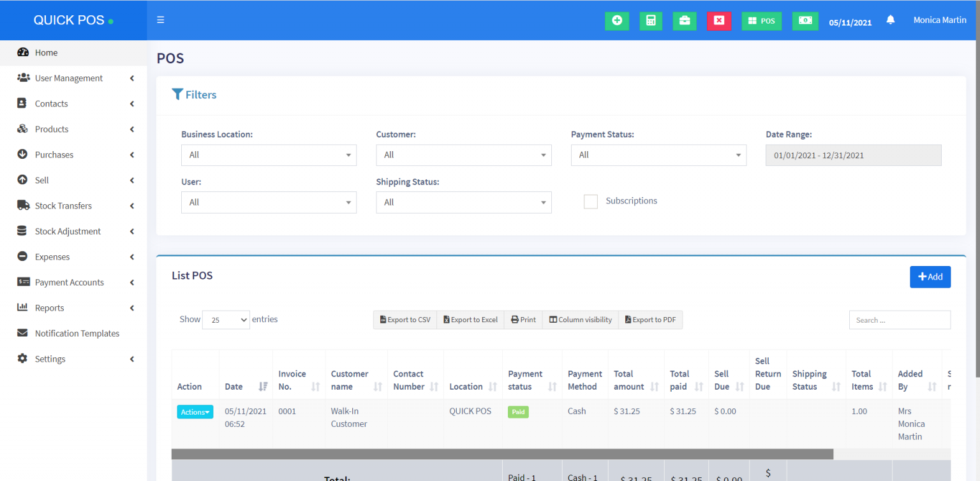Open the Payment Status dropdown
Image resolution: width=980 pixels, height=481 pixels.
click(x=658, y=155)
